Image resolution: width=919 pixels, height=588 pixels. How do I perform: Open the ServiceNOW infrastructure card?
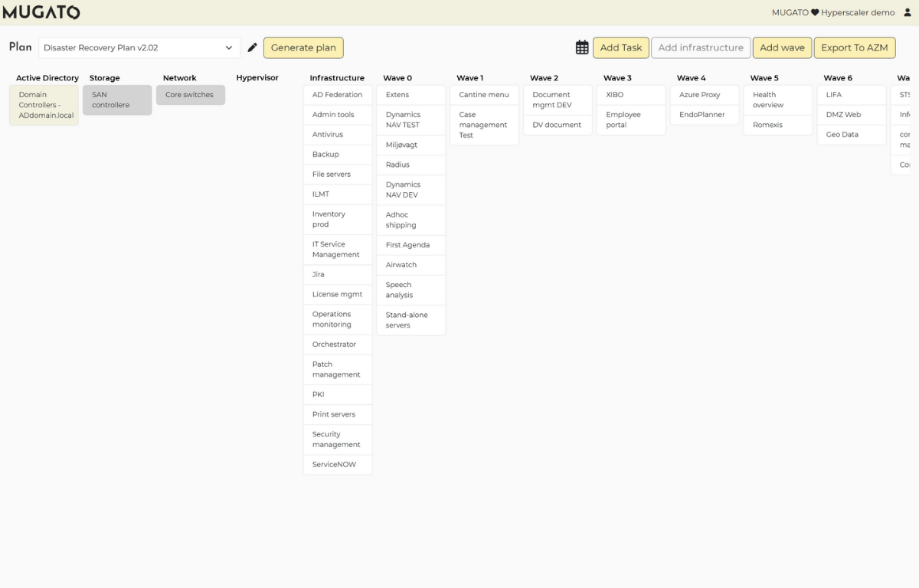337,464
